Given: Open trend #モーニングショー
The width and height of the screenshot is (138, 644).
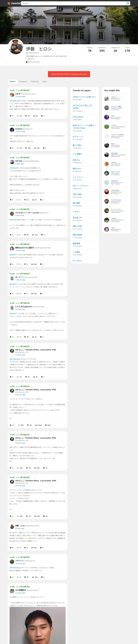Looking at the screenshot, I should tap(81, 186).
